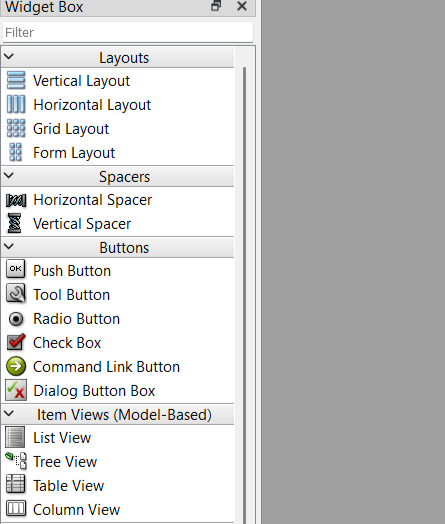Click the Tool Button wrench icon
The width and height of the screenshot is (445, 524).
point(16,294)
